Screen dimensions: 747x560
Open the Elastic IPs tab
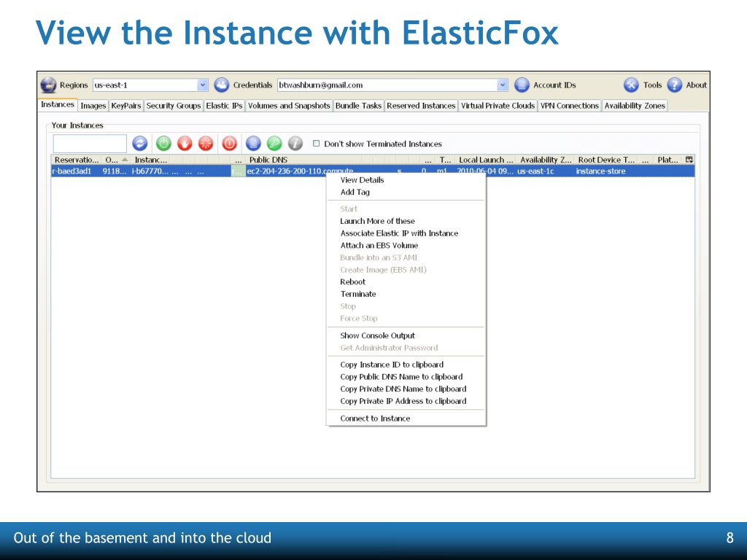(225, 106)
